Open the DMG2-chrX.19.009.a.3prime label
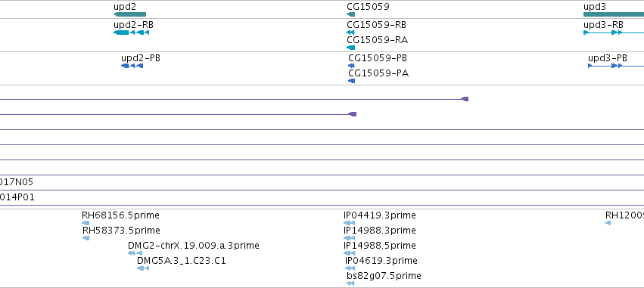Viewport: 644px width, 288px height. [x=194, y=246]
